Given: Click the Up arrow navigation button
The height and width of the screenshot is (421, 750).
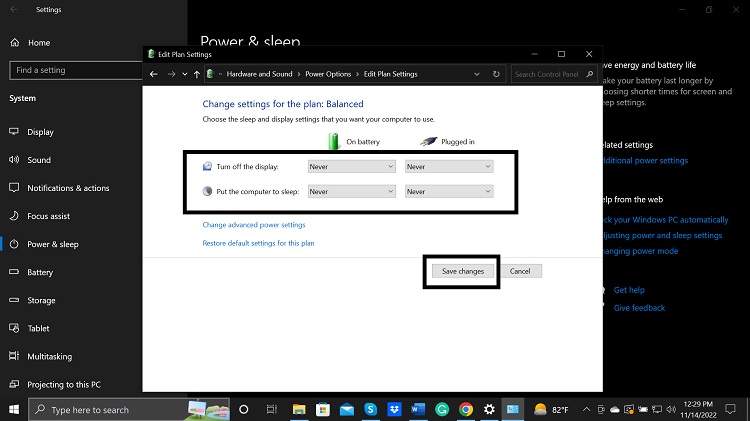Looking at the screenshot, I should pos(196,74).
